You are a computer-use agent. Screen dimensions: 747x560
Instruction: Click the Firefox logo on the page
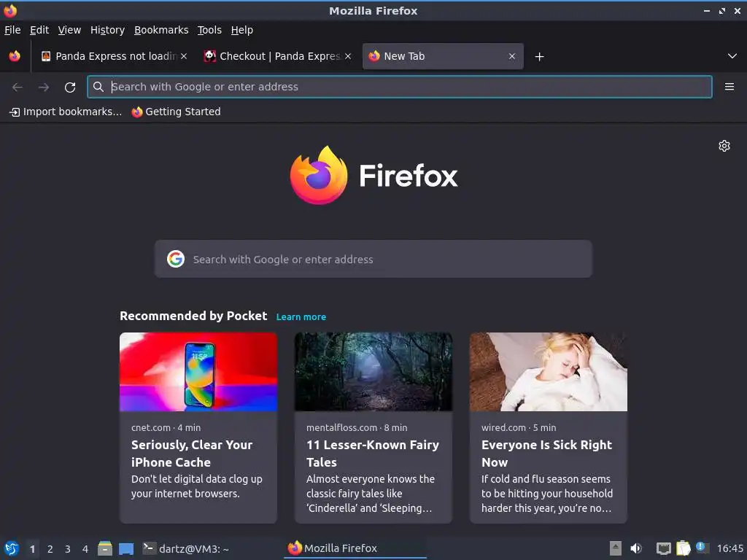pos(374,176)
